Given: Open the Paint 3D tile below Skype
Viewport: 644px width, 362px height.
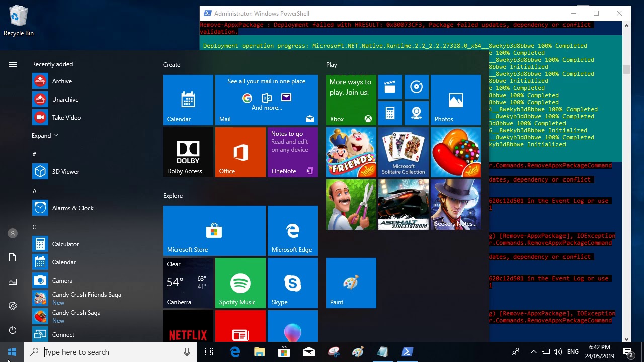Looking at the screenshot, I should tap(293, 326).
